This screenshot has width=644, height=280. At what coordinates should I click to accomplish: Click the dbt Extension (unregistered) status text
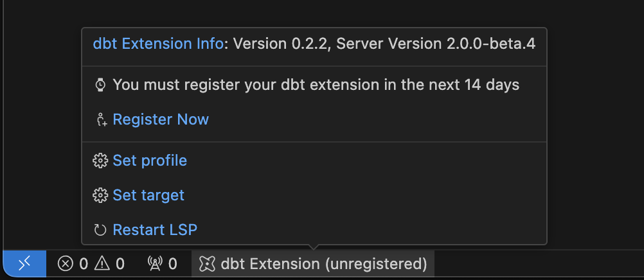[324, 263]
